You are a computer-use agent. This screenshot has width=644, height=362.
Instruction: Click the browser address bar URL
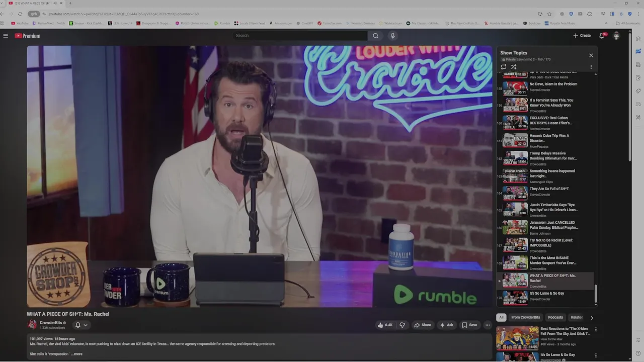point(123,14)
